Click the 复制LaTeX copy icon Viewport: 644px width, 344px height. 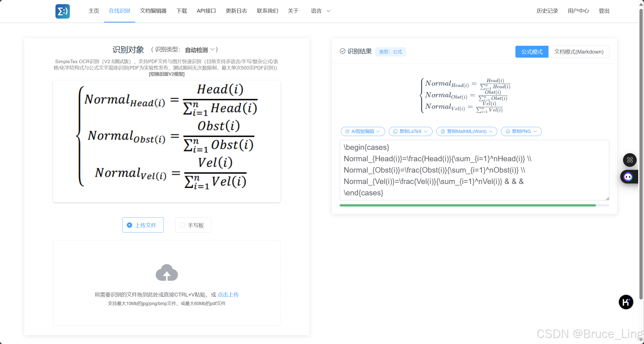(x=395, y=131)
